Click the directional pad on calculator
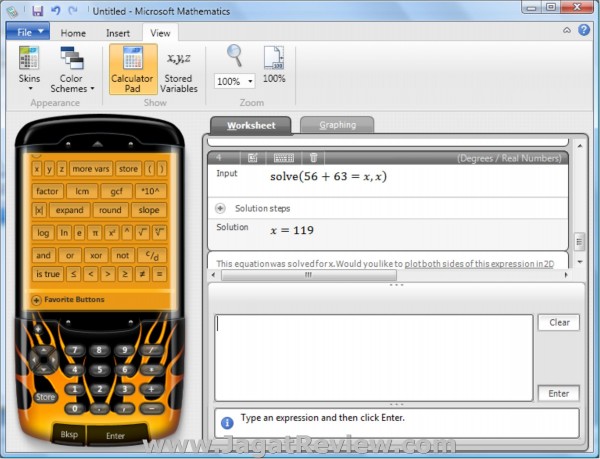Screen dimensions: 600x459 pyautogui.click(x=44, y=360)
